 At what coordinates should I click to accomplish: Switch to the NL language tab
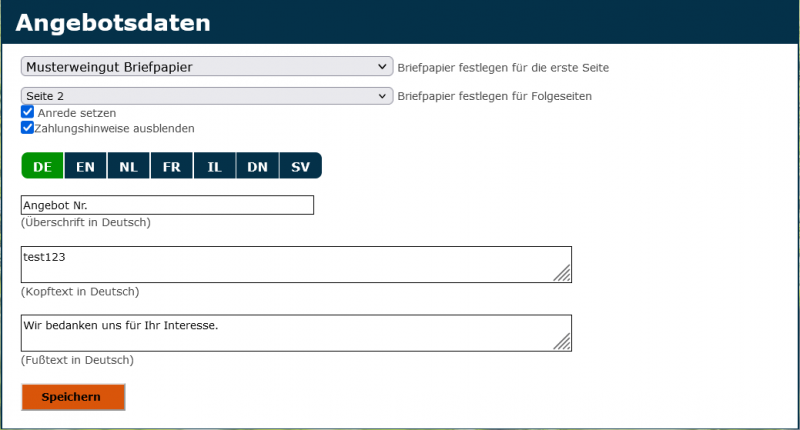tap(128, 166)
